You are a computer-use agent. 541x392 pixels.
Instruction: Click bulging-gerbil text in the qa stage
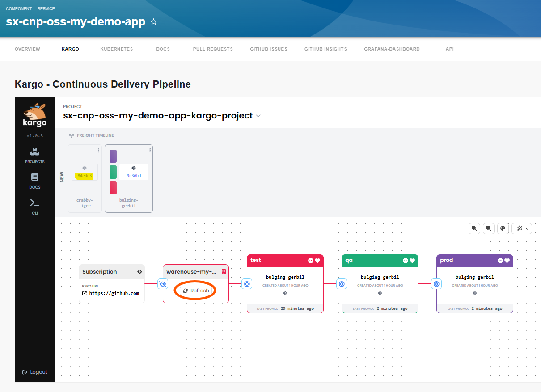pos(380,277)
